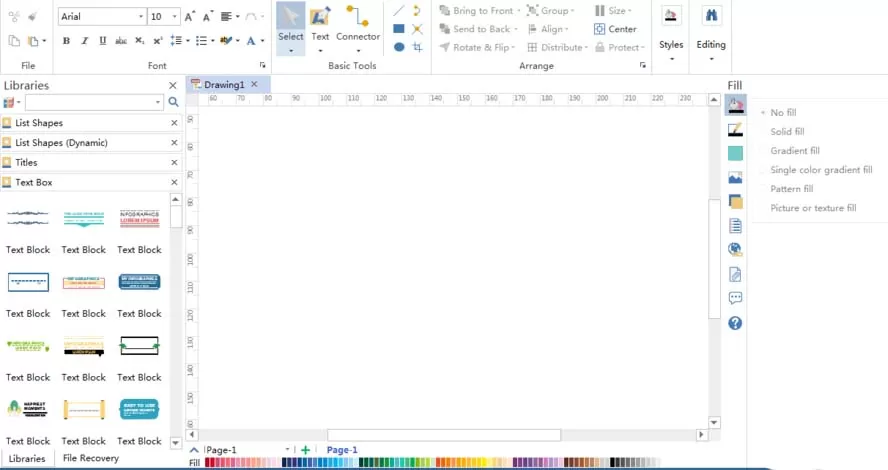888x470 pixels.
Task: Close the Text Box library
Action: point(174,182)
